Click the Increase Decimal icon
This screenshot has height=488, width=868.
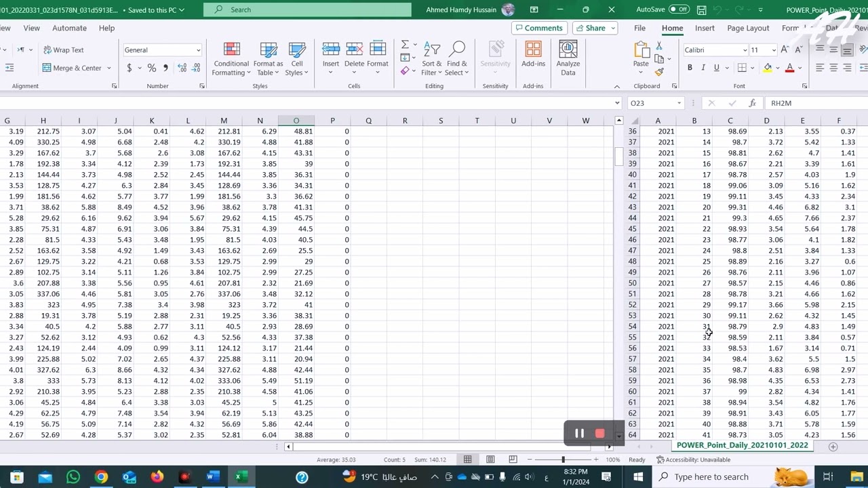point(182,68)
